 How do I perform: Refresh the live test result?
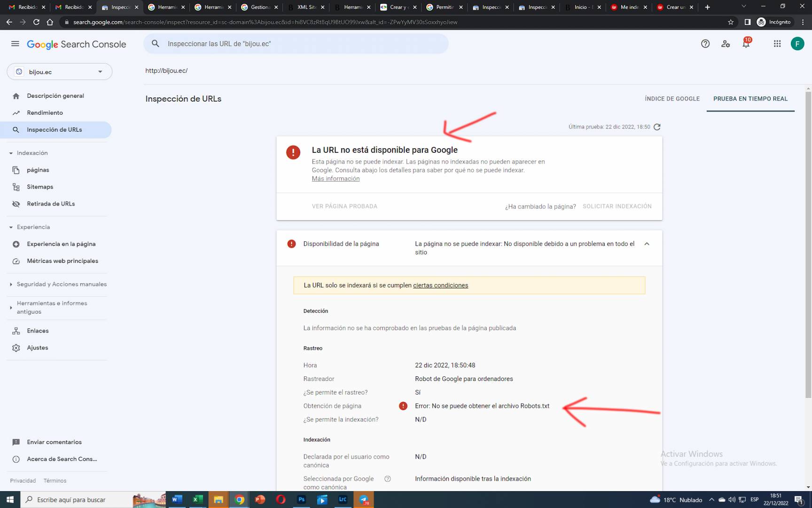click(657, 127)
